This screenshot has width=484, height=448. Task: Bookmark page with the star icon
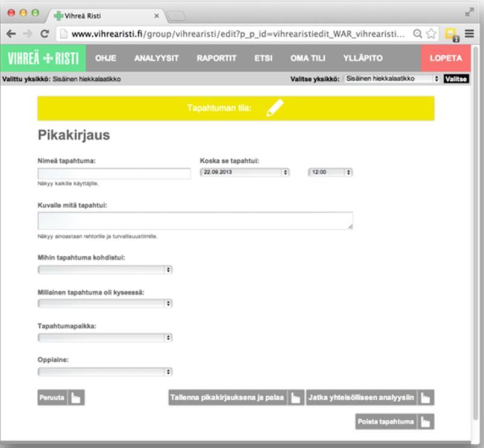[x=431, y=33]
